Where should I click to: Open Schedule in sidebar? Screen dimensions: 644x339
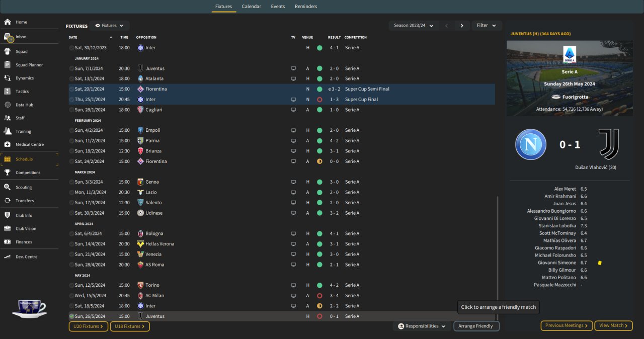29,159
